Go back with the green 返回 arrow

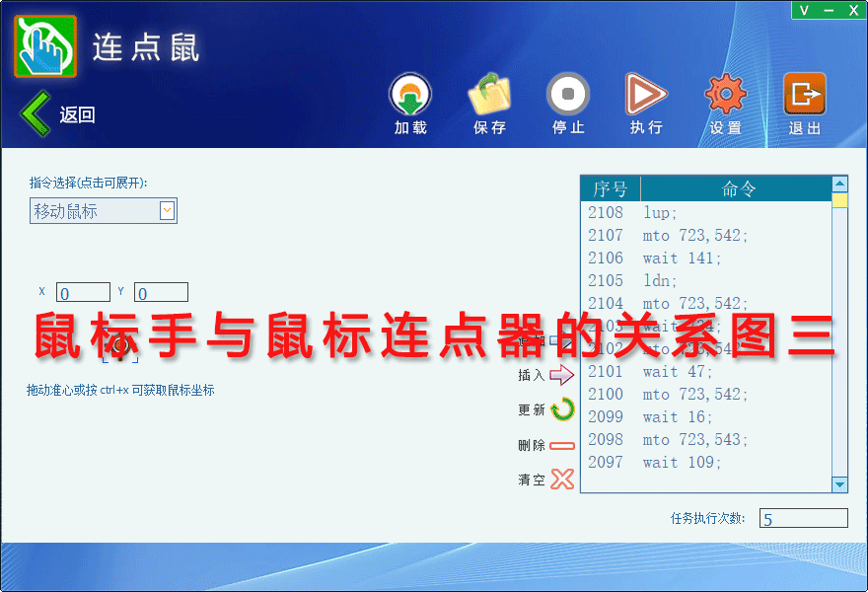pyautogui.click(x=36, y=113)
